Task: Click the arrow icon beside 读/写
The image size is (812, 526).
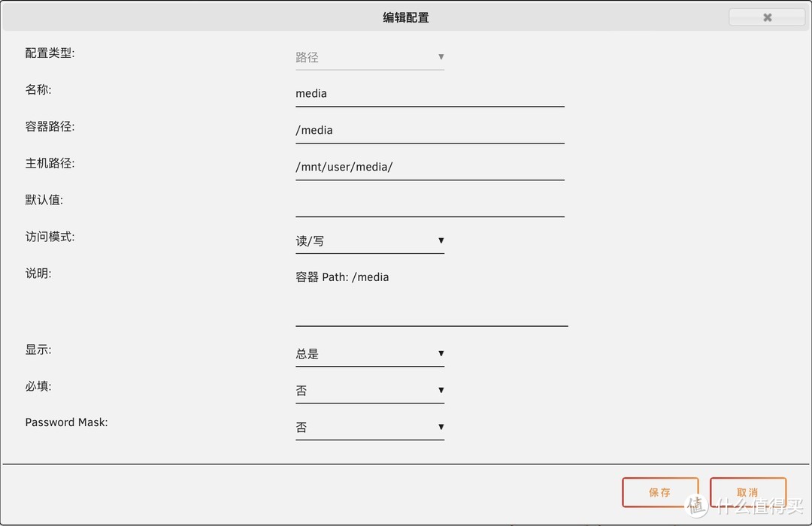Action: [x=441, y=241]
